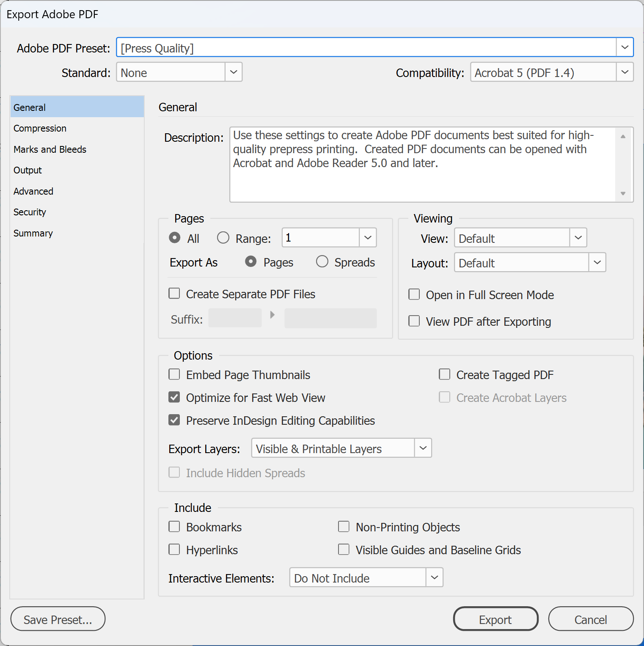
Task: Show the Summary category
Action: pyautogui.click(x=77, y=233)
